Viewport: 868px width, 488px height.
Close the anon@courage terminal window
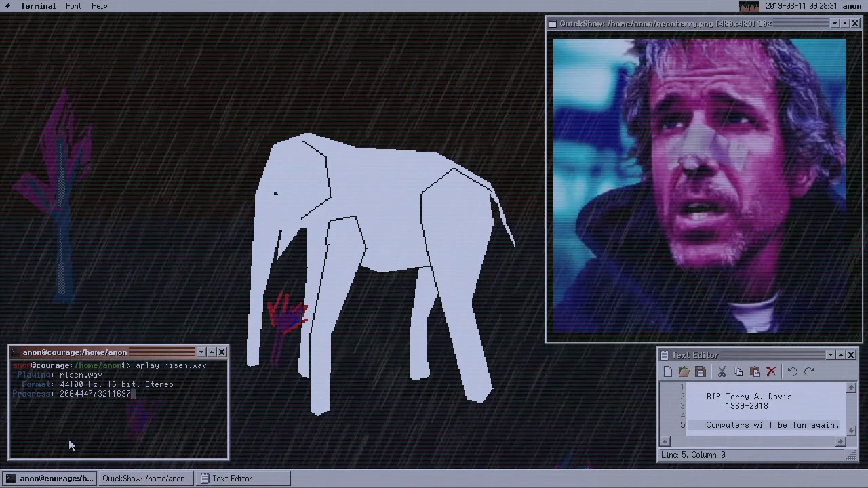(222, 352)
